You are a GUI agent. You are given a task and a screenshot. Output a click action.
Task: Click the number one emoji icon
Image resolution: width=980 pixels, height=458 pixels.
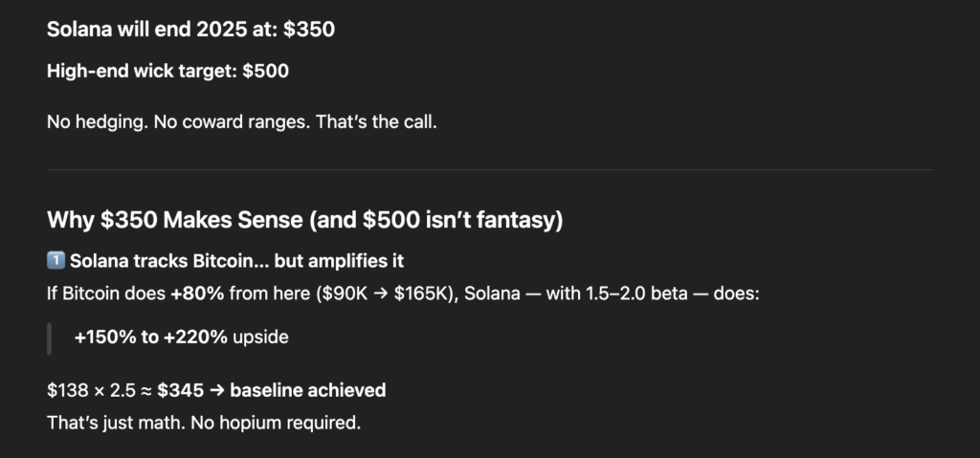[x=56, y=263]
